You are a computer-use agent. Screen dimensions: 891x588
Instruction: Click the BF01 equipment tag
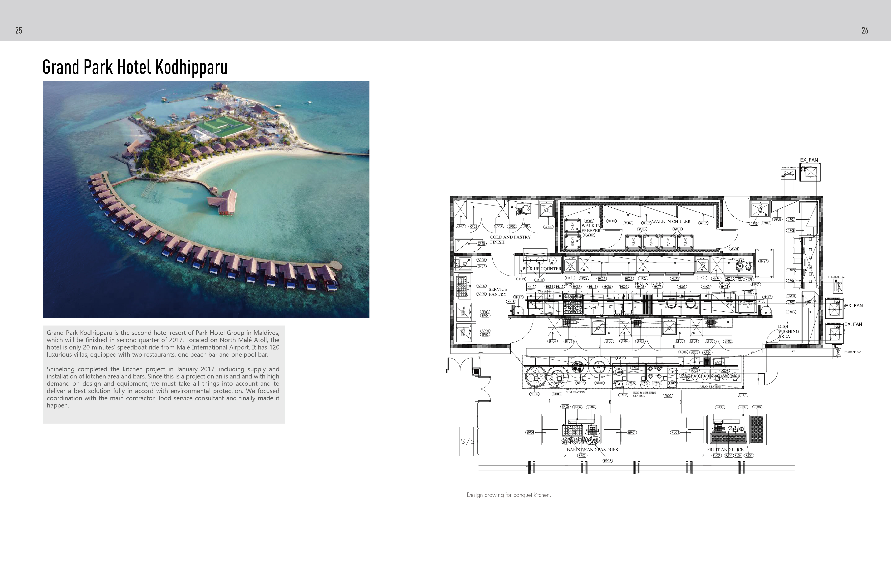[x=743, y=395]
